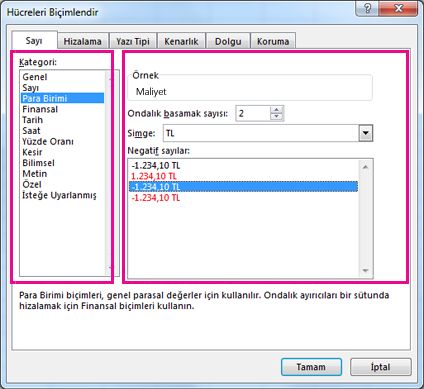Open the Yazı Tipi tab

[x=133, y=42]
